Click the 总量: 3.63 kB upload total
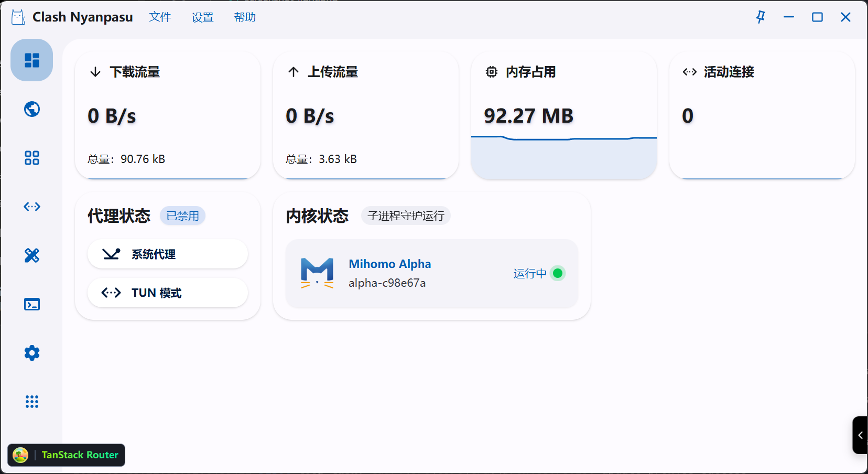Screen dimensions: 868x474 (321, 159)
